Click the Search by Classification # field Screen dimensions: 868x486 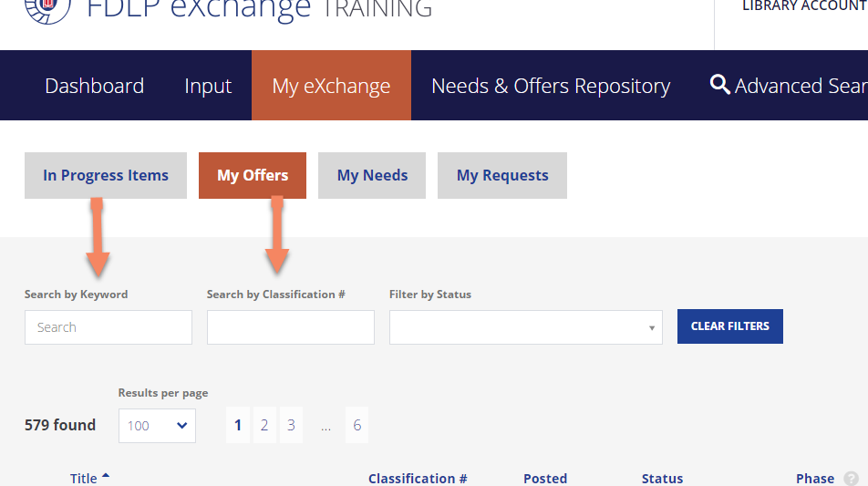291,327
